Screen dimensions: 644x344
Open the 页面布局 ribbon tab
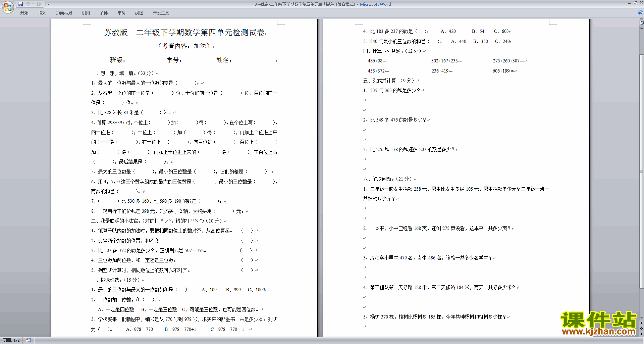[64, 13]
